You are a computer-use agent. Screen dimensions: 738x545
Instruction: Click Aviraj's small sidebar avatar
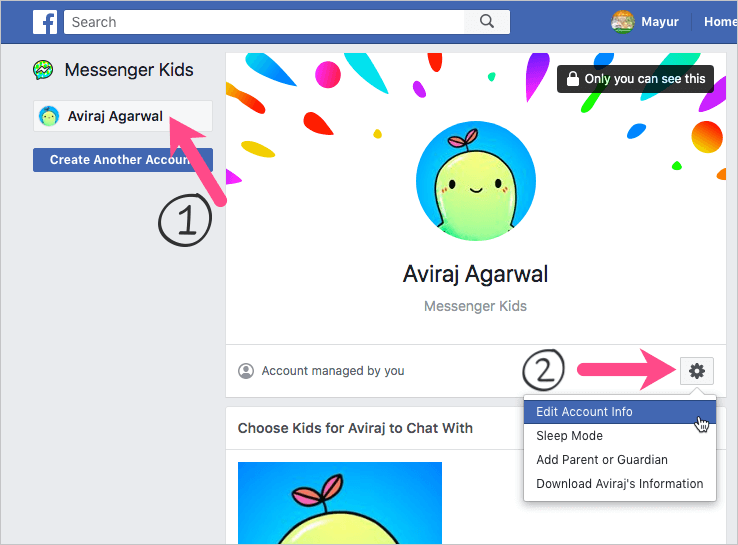49,116
